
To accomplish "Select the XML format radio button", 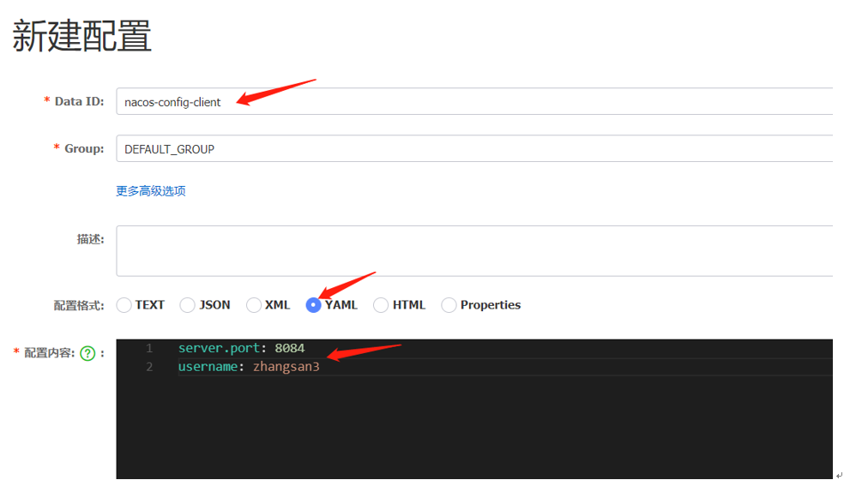I will tap(254, 305).
